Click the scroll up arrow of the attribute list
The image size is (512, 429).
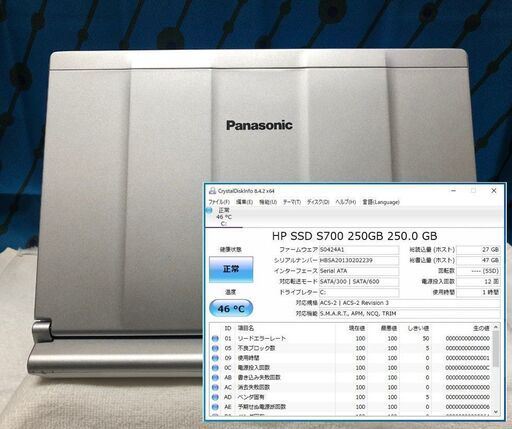coord(496,327)
